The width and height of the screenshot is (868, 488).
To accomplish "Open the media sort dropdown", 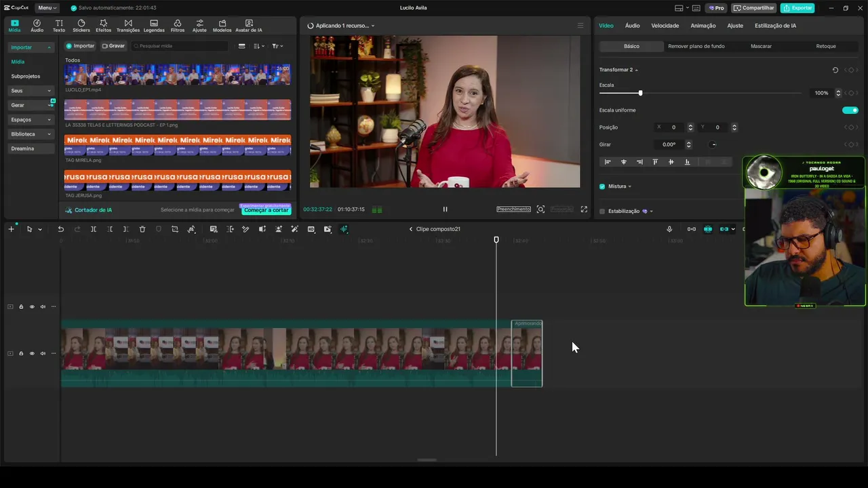I will tap(259, 46).
